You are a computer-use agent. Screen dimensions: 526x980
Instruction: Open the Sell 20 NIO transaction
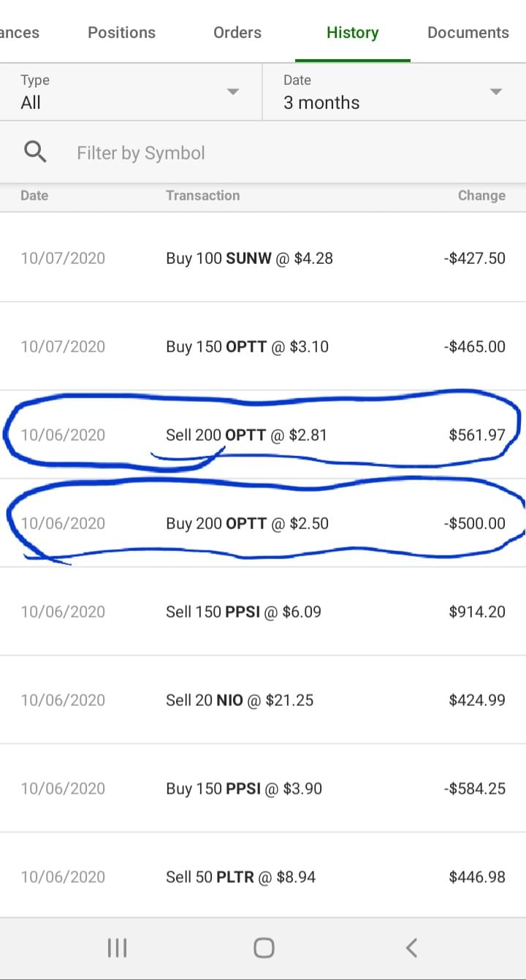(x=263, y=700)
